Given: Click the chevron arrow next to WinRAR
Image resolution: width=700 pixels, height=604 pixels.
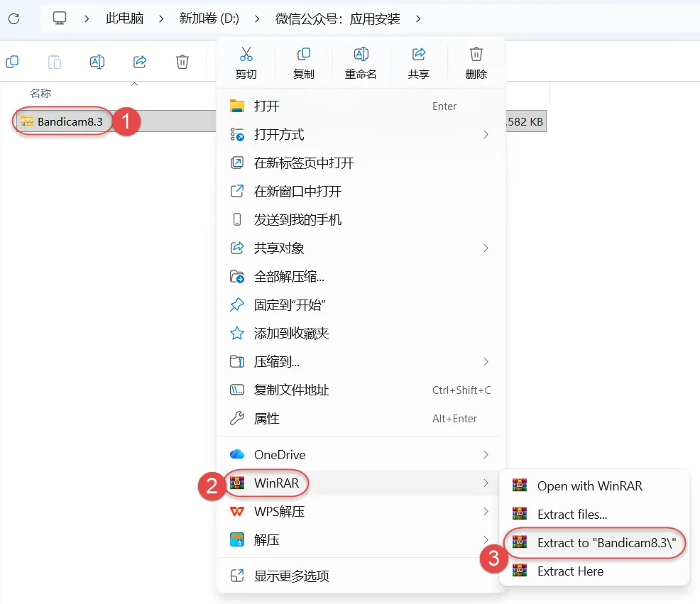Looking at the screenshot, I should [486, 483].
